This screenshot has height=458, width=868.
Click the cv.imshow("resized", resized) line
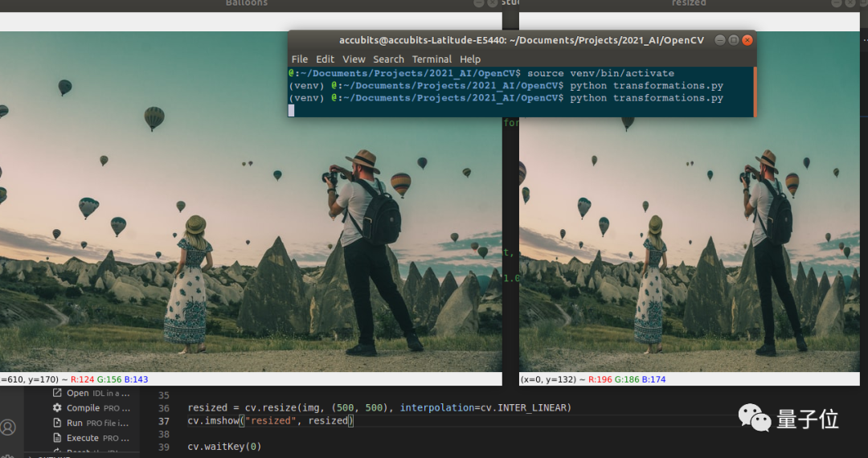(270, 422)
